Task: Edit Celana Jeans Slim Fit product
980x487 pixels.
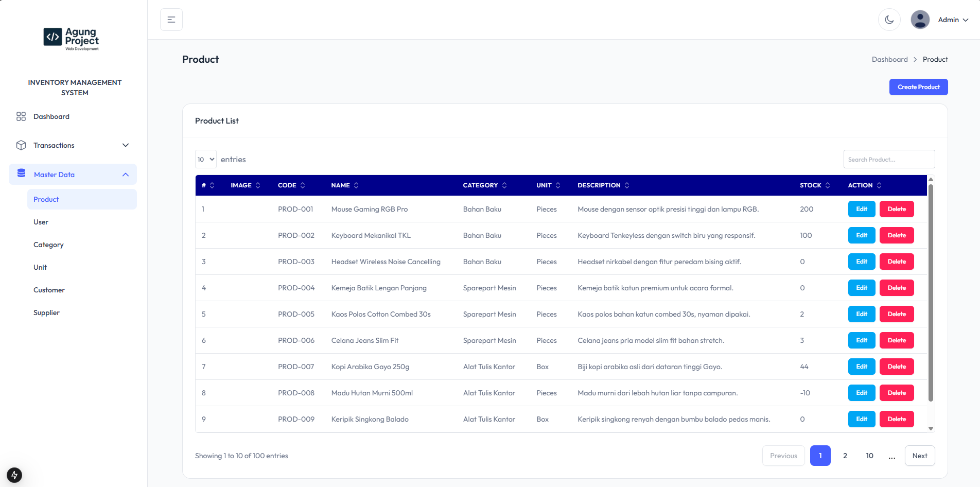Action: pyautogui.click(x=862, y=340)
